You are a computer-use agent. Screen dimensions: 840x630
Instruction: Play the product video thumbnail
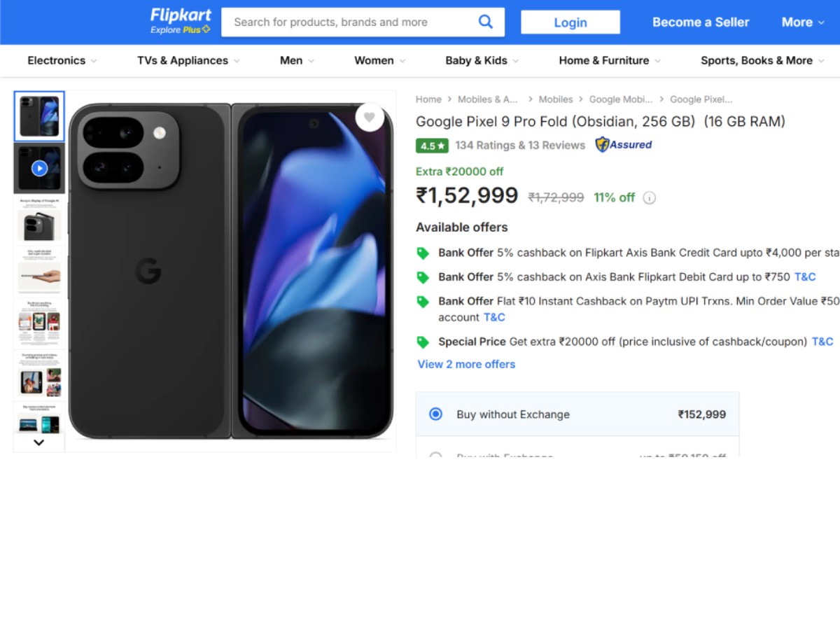[39, 168]
